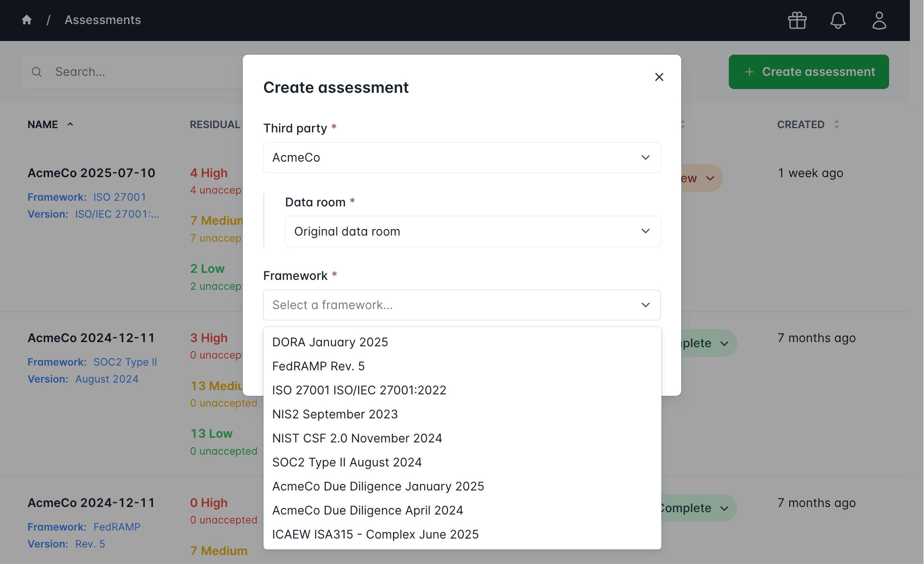Click the Assessments breadcrumb link
Image resolution: width=924 pixels, height=564 pixels.
pyautogui.click(x=103, y=20)
